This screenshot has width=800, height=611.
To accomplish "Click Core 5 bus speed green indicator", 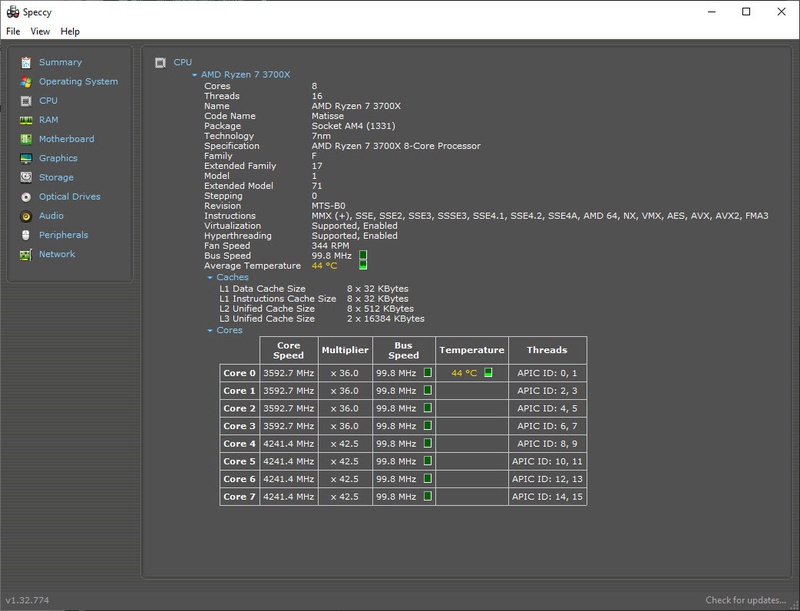I will point(428,461).
